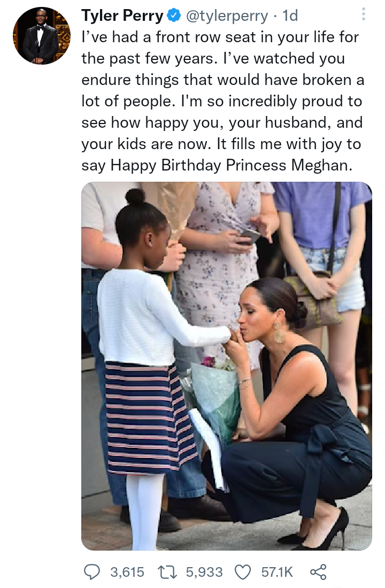Open the share icon
This screenshot has height=588, width=385.
point(318,572)
